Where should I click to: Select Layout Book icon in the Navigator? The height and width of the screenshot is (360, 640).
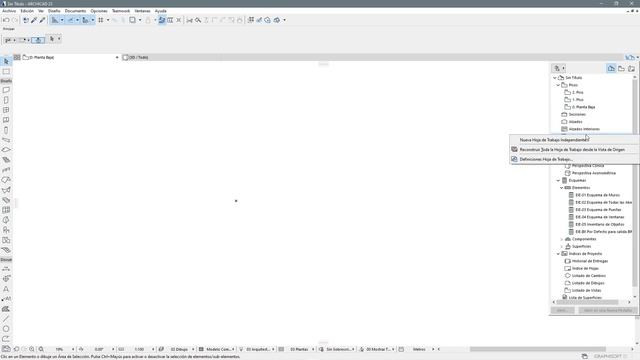coord(631,69)
